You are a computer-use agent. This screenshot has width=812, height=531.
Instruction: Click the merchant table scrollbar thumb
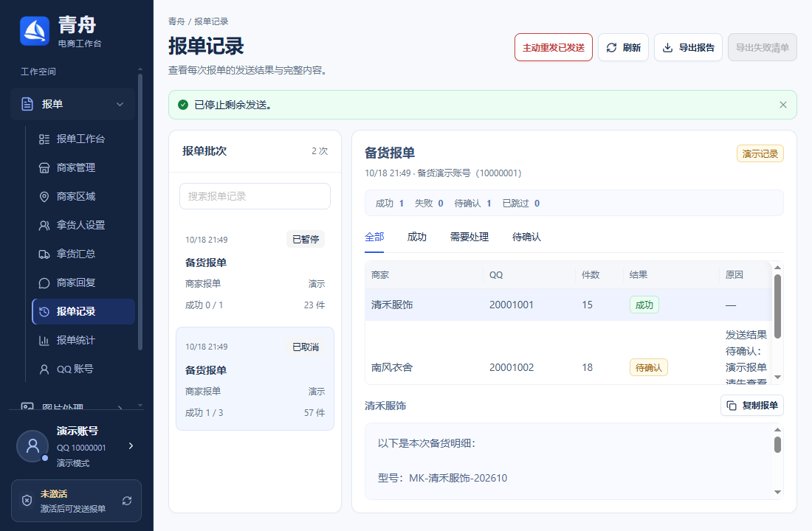tap(777, 306)
